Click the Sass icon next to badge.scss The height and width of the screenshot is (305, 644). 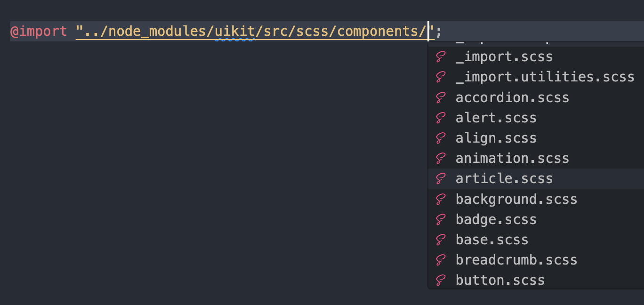click(441, 220)
